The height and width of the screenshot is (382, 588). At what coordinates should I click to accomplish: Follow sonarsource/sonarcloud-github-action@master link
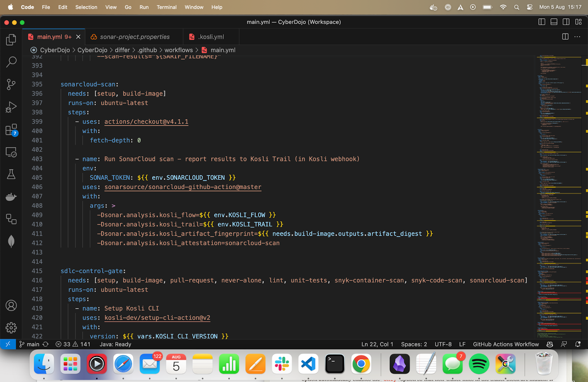point(183,187)
